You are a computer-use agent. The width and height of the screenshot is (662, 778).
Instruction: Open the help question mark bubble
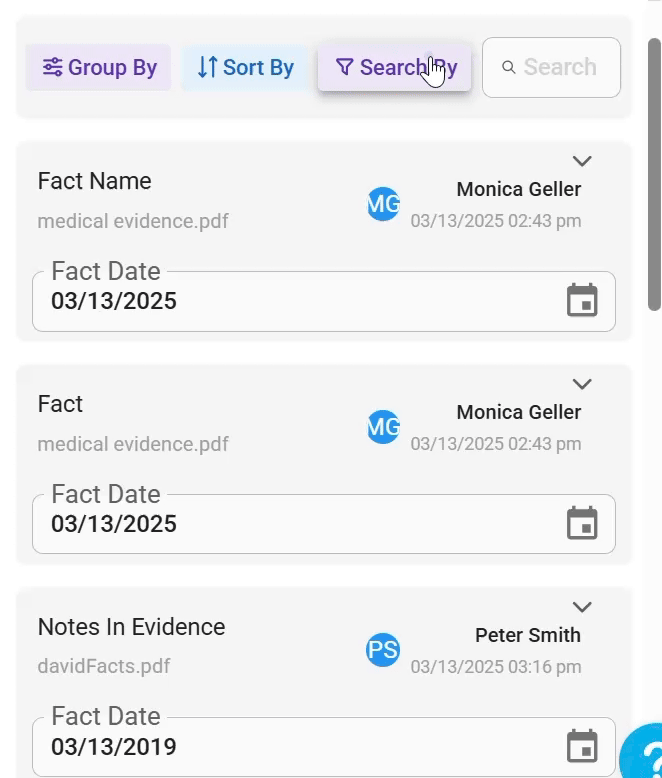pyautogui.click(x=644, y=756)
